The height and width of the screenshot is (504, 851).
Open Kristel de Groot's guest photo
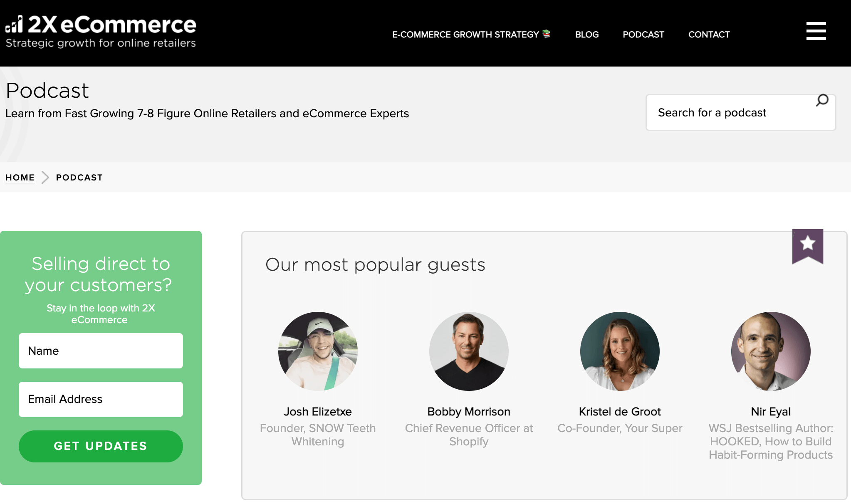[x=620, y=351]
